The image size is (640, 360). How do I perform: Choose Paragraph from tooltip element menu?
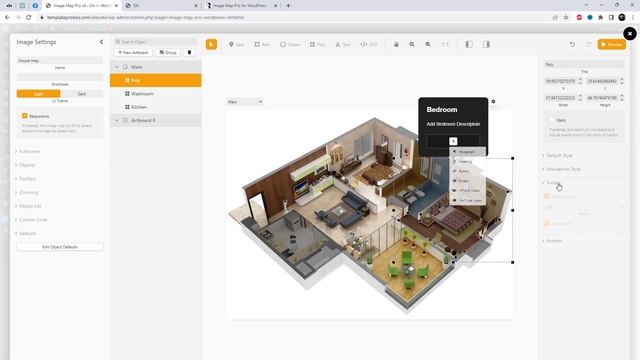pyautogui.click(x=468, y=152)
